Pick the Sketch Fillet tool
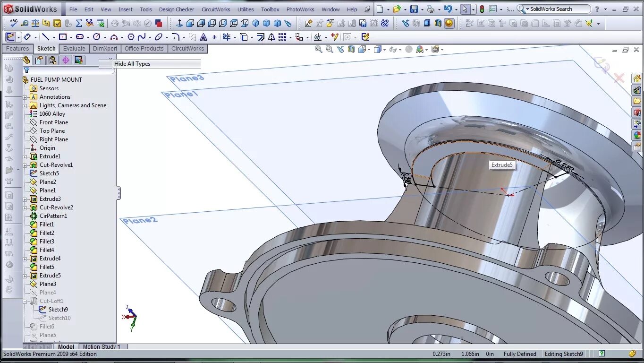 click(x=175, y=37)
